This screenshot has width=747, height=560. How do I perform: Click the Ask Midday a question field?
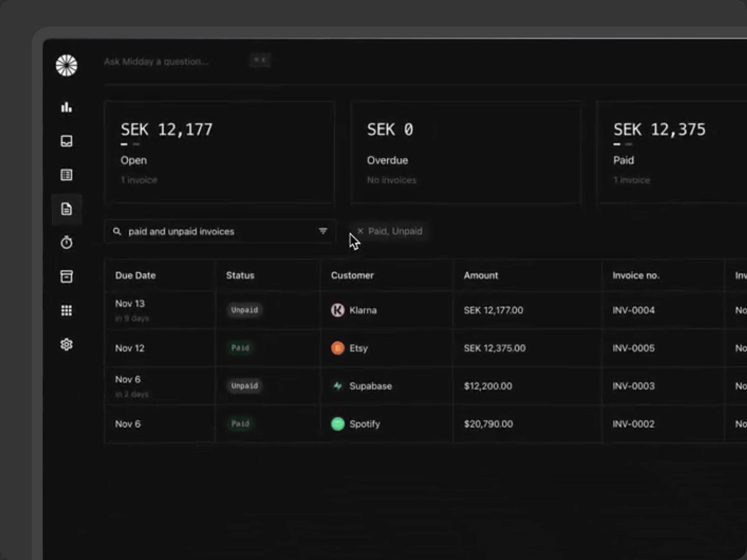click(x=156, y=61)
